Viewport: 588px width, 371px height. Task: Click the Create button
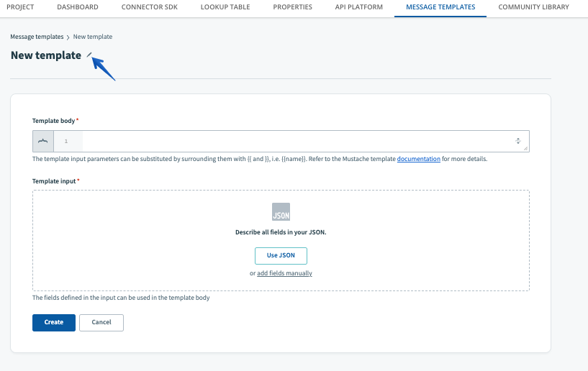(x=54, y=322)
